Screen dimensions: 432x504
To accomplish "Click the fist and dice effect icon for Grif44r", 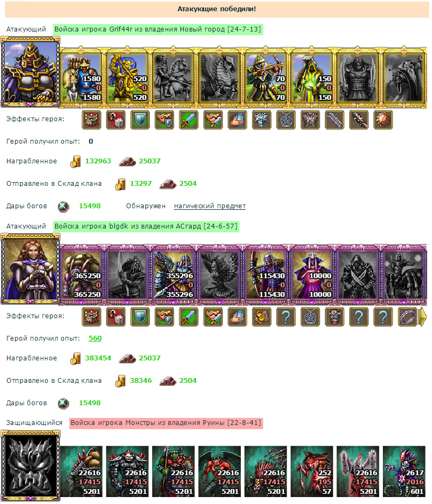I will click(x=116, y=120).
